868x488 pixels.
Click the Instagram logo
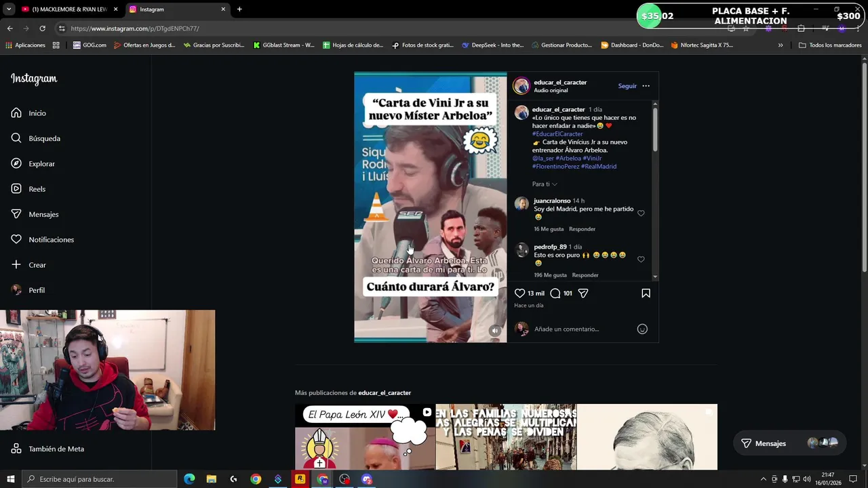pyautogui.click(x=34, y=79)
